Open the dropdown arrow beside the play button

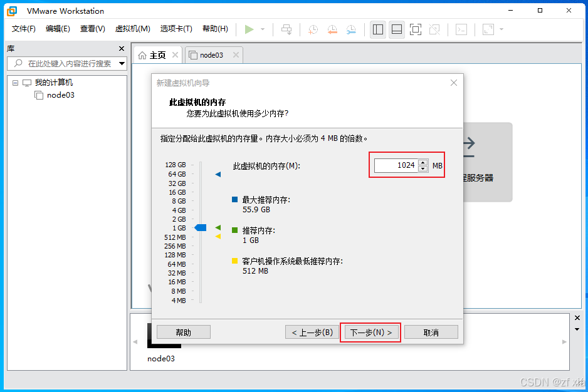(263, 29)
